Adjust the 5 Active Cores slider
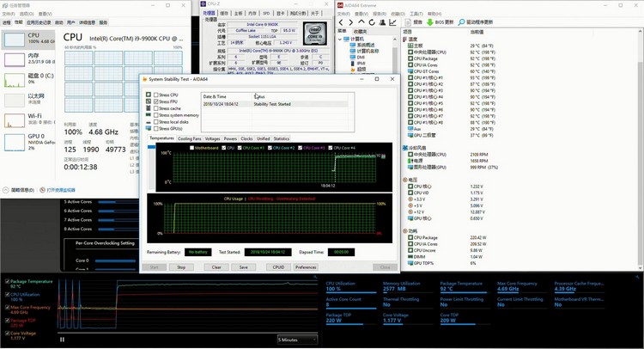This screenshot has width=644, height=349. pyautogui.click(x=118, y=202)
